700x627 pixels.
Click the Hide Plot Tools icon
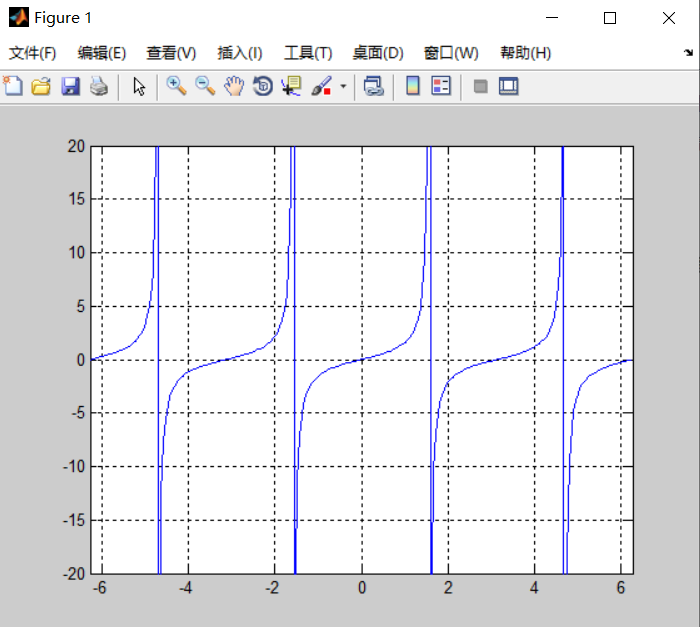point(480,86)
